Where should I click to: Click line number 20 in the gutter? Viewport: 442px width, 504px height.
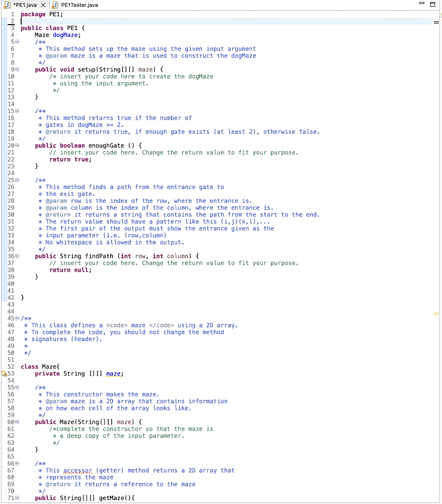(10, 146)
